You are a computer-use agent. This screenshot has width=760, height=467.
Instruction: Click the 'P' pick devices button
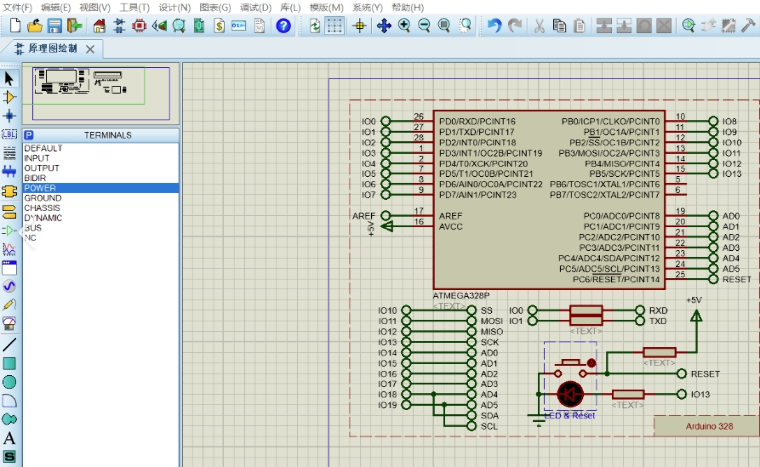click(29, 135)
